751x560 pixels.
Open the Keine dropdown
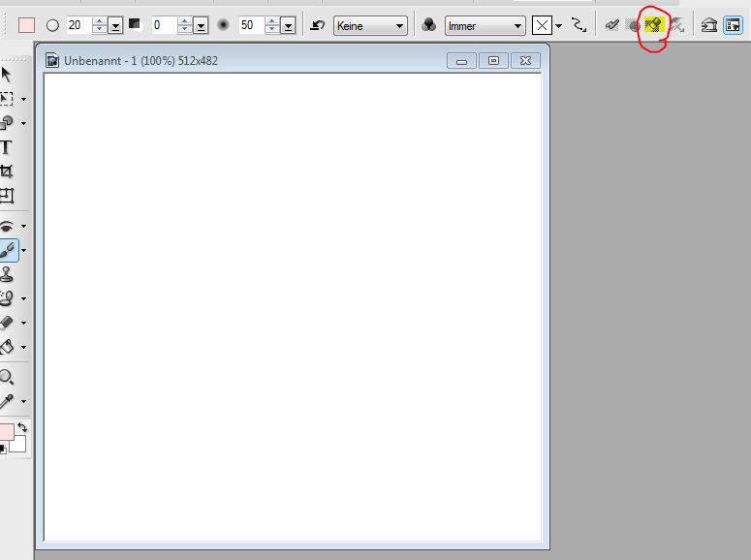click(370, 26)
